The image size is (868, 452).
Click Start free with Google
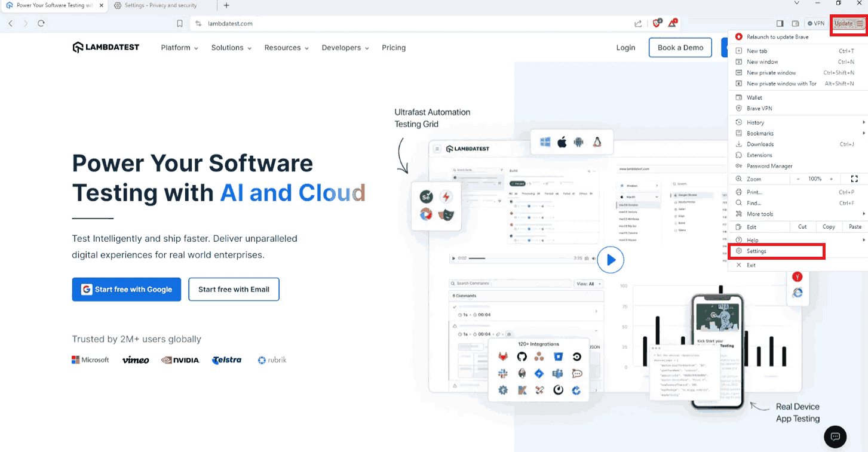pos(126,289)
